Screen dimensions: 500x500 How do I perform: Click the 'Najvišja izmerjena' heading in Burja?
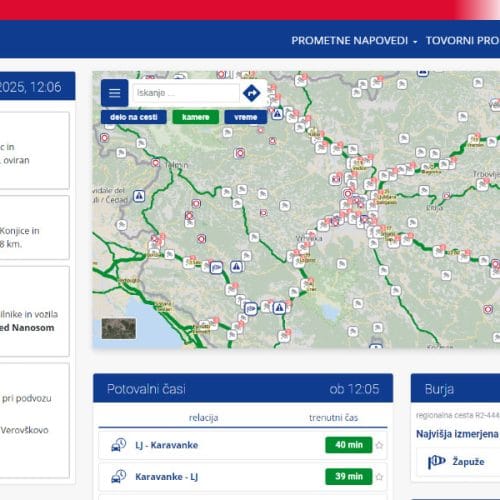tap(457, 434)
